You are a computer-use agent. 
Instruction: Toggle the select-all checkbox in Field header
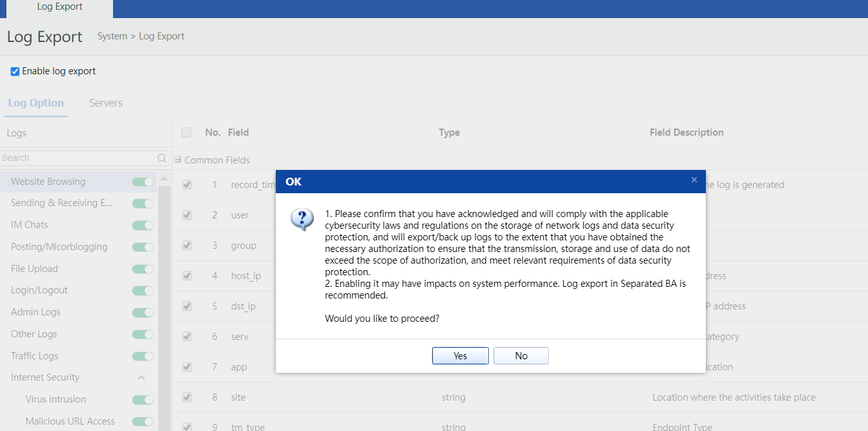(187, 132)
